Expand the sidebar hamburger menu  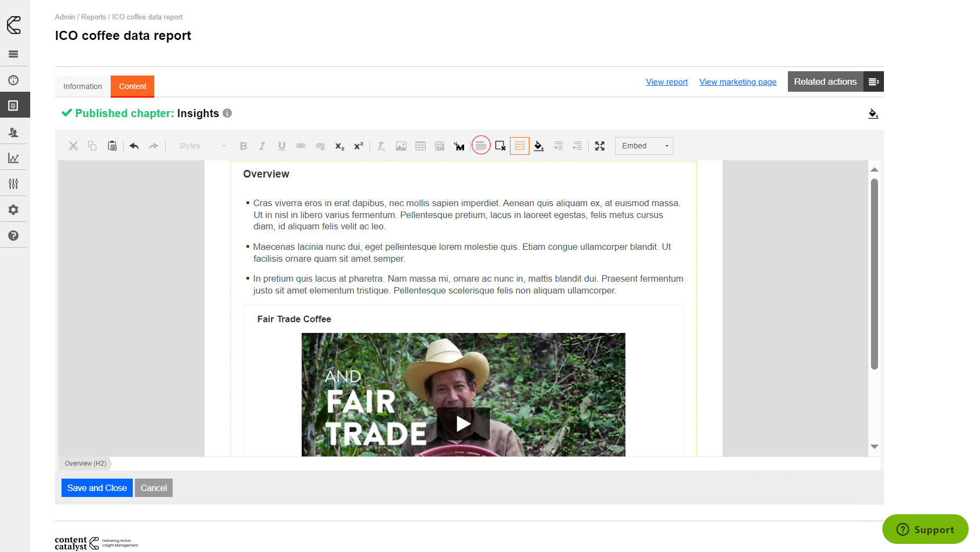click(x=13, y=54)
